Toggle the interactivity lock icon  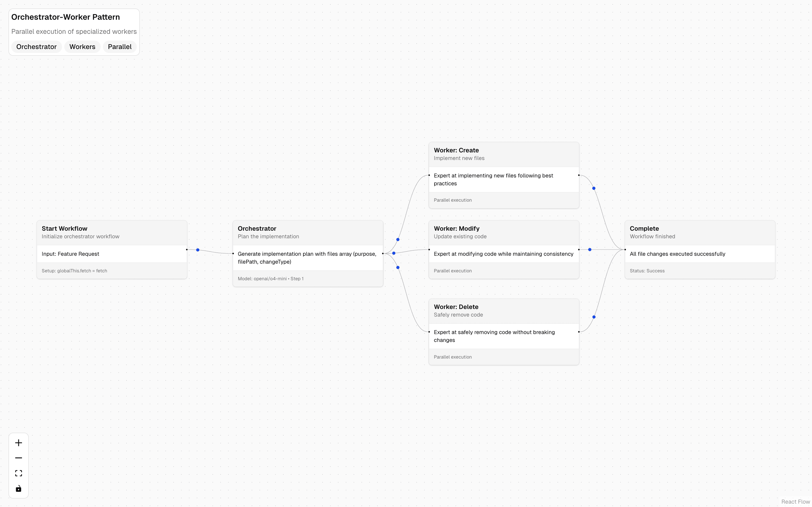pos(18,488)
